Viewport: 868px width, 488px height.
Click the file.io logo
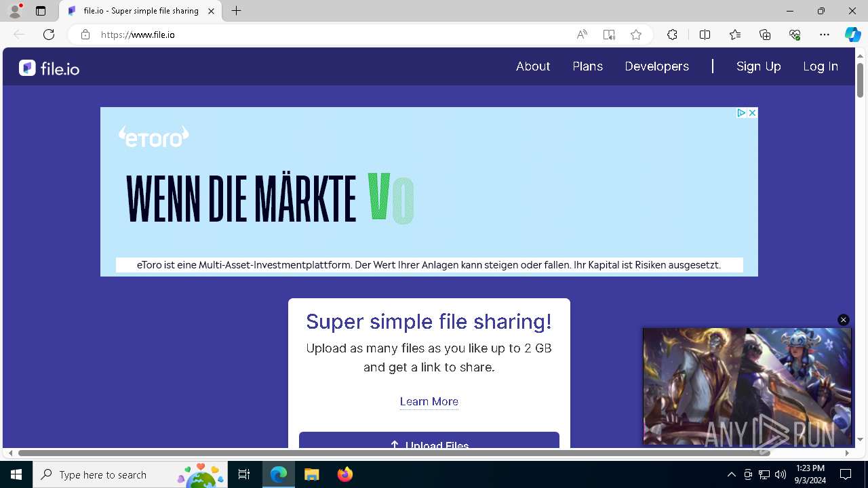(x=49, y=68)
